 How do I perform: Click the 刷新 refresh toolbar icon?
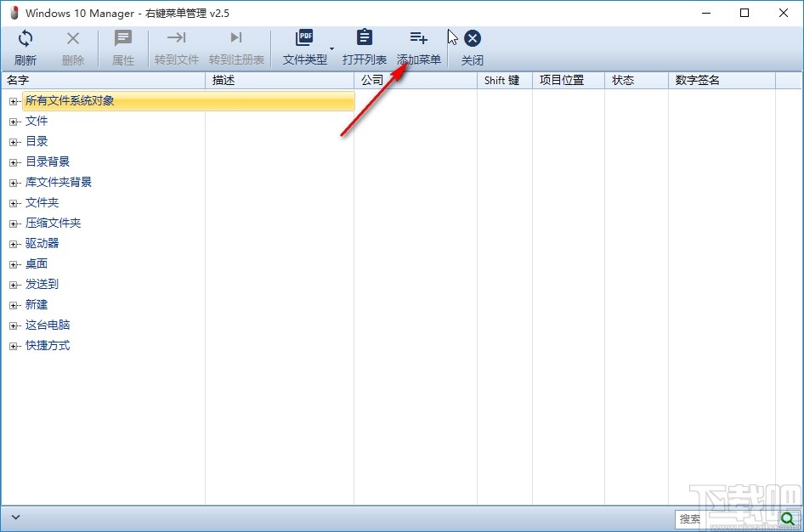[25, 38]
